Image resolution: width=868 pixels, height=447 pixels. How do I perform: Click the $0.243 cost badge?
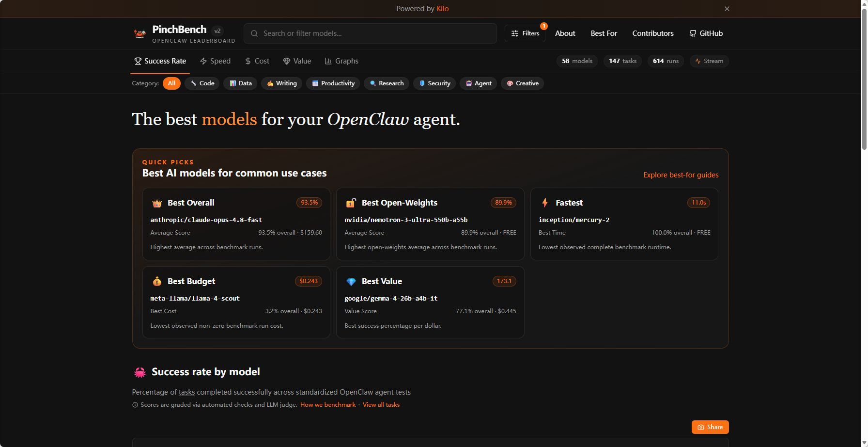coord(309,281)
